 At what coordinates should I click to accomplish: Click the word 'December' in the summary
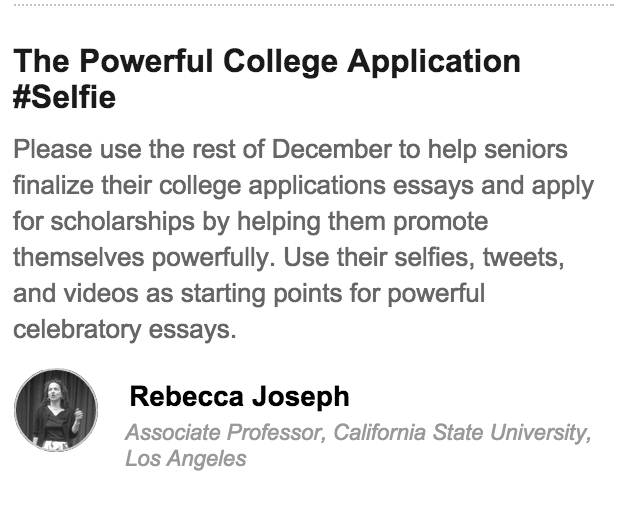pos(332,149)
